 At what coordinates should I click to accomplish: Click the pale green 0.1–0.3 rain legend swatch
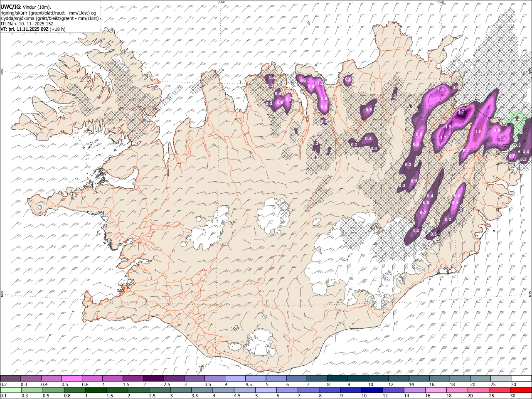[11, 390]
